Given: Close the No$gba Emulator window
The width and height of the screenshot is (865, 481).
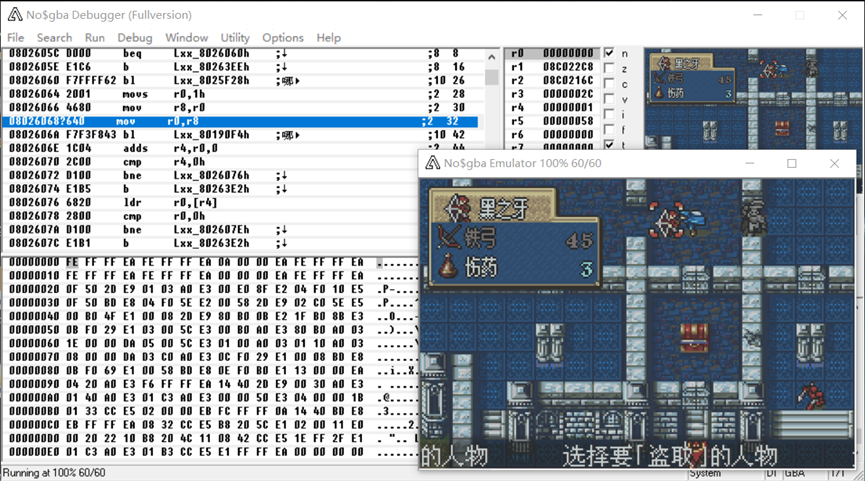Looking at the screenshot, I should pyautogui.click(x=834, y=163).
